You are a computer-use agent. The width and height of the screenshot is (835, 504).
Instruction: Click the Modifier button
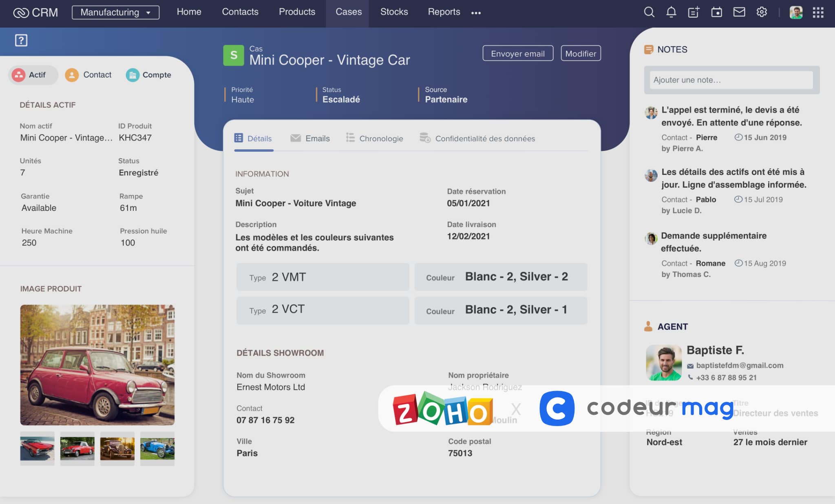(x=581, y=53)
